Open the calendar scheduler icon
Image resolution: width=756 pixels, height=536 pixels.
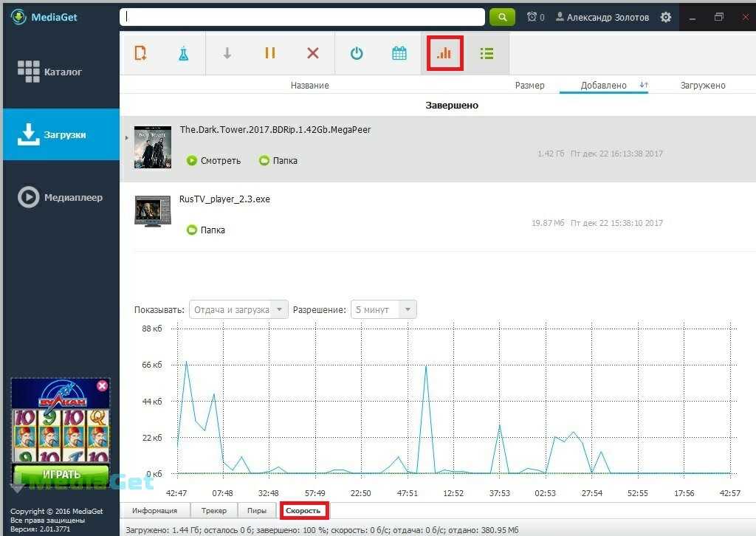coord(399,53)
